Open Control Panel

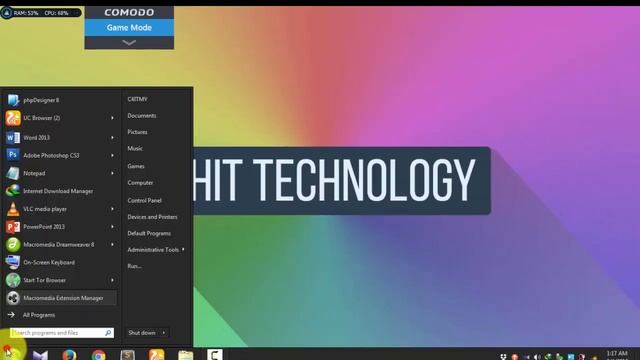pyautogui.click(x=144, y=200)
